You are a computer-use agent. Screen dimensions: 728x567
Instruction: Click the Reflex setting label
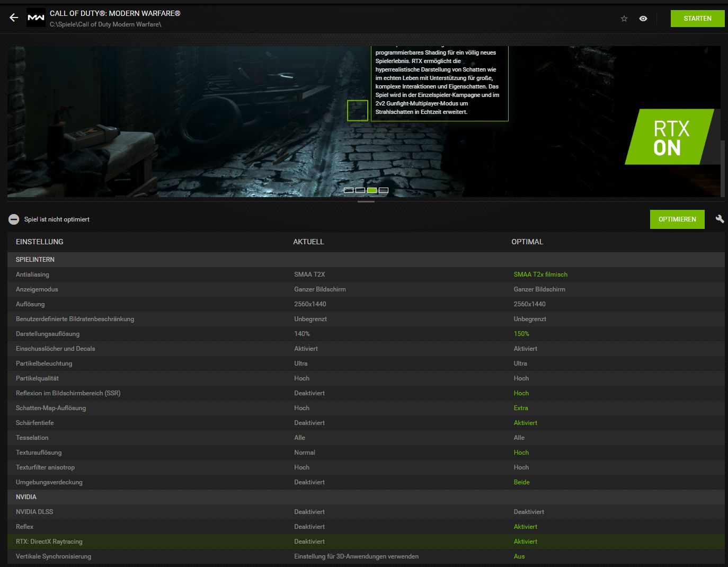[x=24, y=527]
